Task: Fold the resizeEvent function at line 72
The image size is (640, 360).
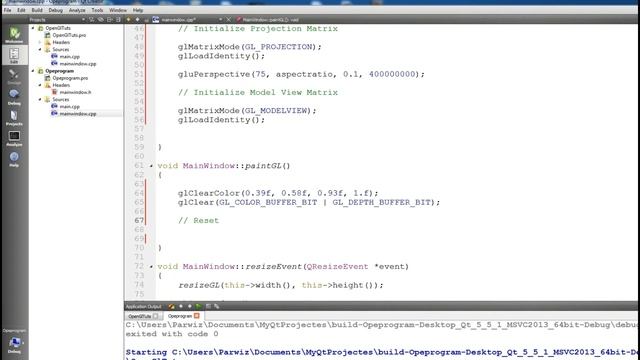Action: pyautogui.click(x=151, y=267)
